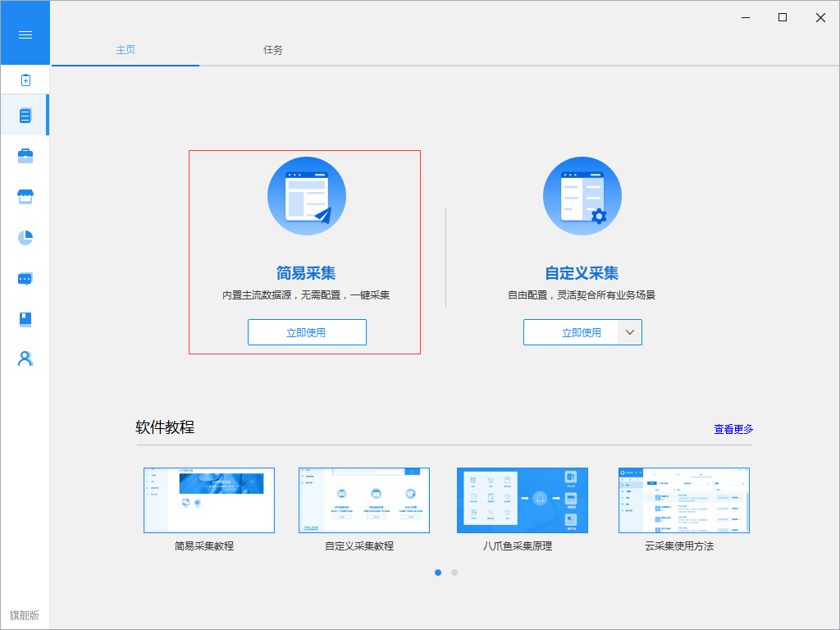This screenshot has width=840, height=630.
Task: Click the 软件教程 section heading
Action: (x=165, y=427)
